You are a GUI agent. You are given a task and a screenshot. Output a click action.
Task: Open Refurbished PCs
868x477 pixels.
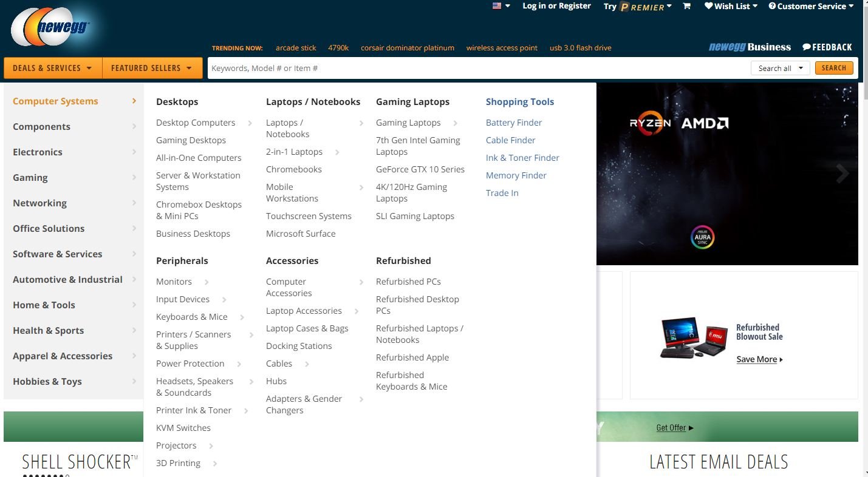point(408,282)
